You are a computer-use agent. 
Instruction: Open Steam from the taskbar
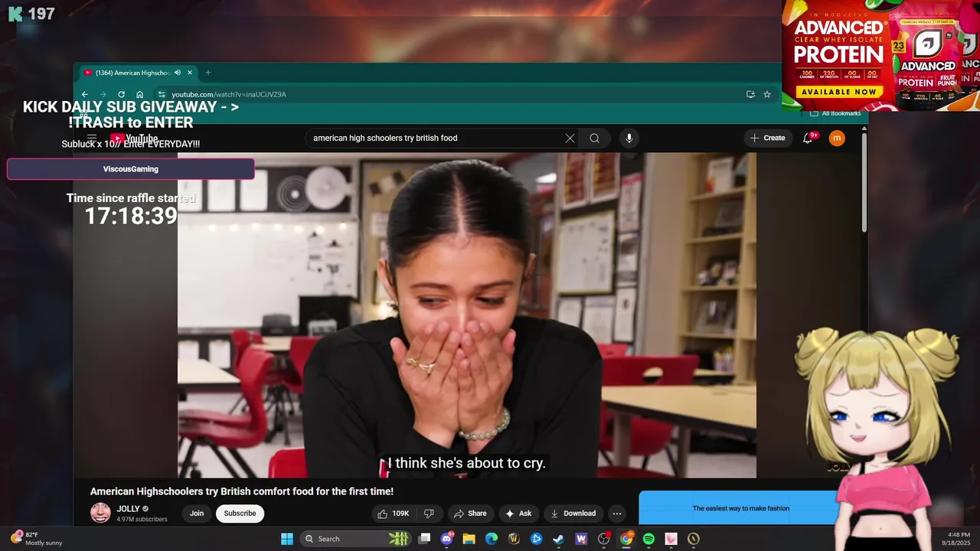[559, 539]
